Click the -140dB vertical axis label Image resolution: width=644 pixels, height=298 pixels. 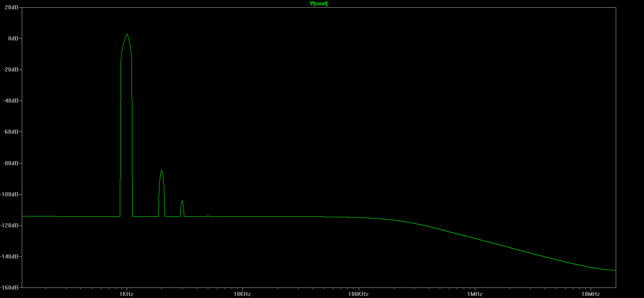10,256
